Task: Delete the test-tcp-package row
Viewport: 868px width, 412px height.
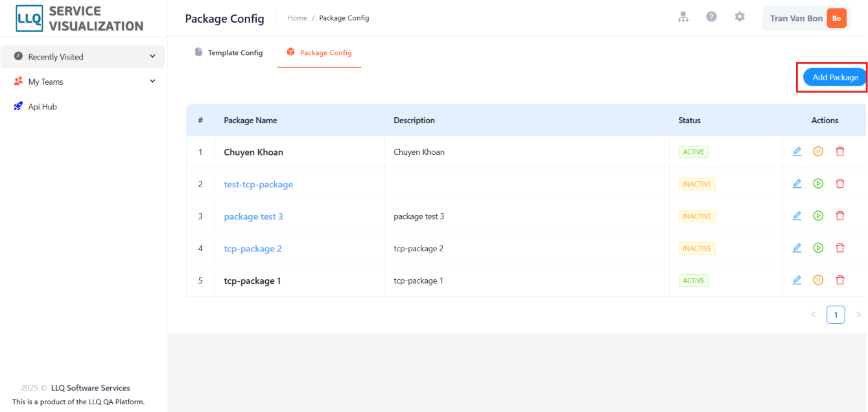Action: (x=840, y=184)
